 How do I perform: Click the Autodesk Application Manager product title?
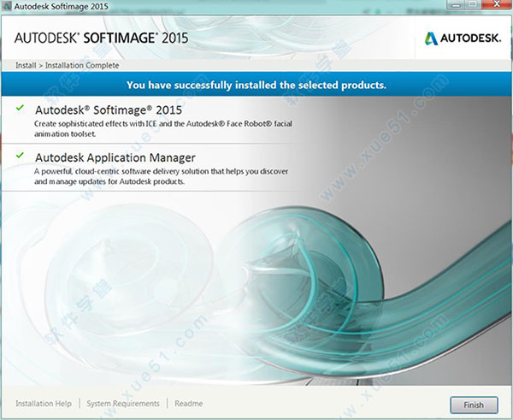tap(115, 157)
